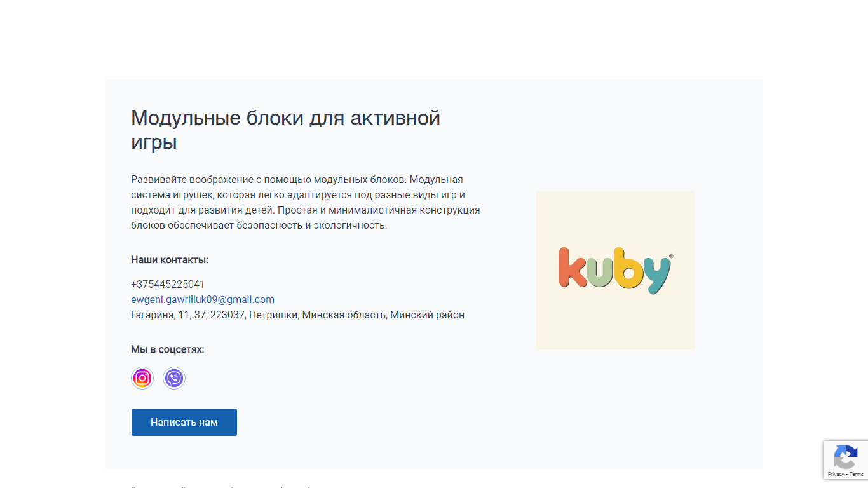The width and height of the screenshot is (868, 488).
Task: Open reCAPTCHA Privacy link
Action: pos(836,474)
